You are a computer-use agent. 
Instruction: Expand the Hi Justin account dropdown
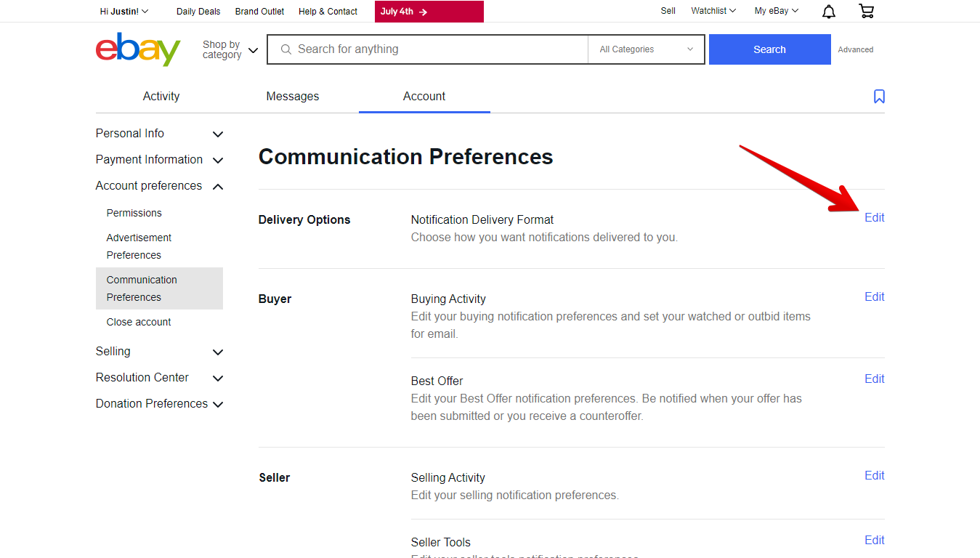(x=124, y=11)
